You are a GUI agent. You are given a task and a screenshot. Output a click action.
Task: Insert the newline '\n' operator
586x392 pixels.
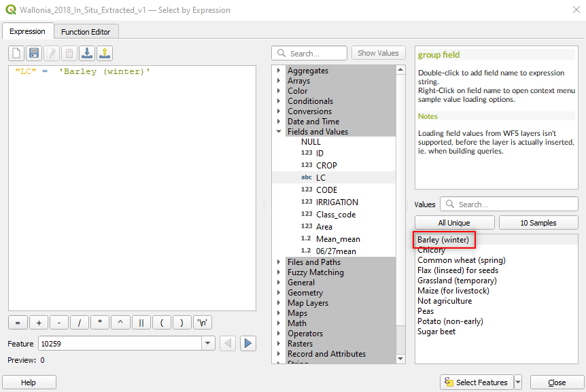[202, 323]
